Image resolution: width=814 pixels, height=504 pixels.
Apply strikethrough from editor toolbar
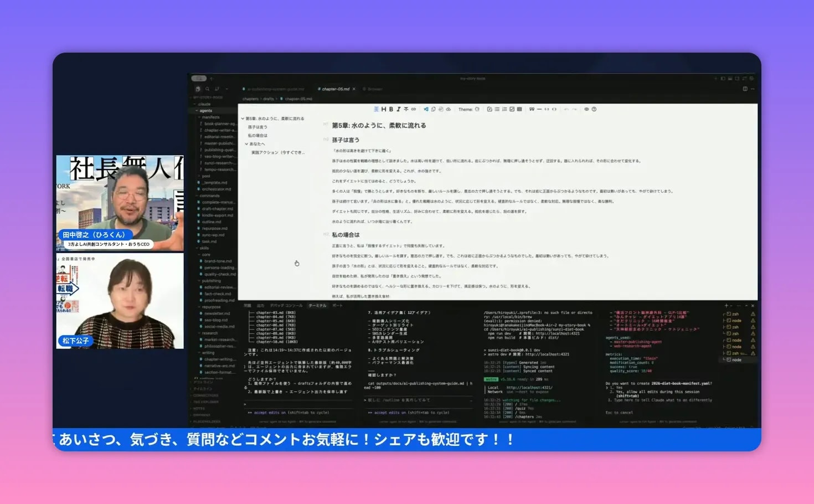coord(406,110)
